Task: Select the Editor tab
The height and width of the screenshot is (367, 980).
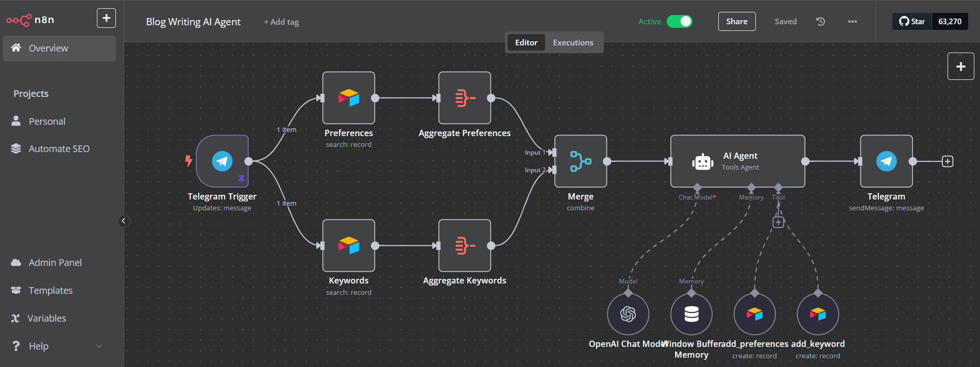Action: [526, 43]
